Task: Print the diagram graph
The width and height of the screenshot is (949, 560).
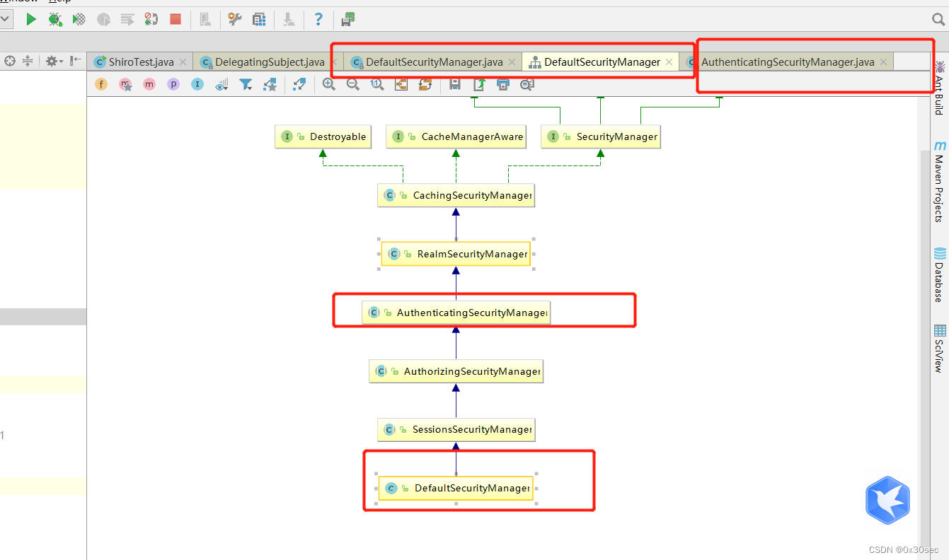Action: click(503, 85)
